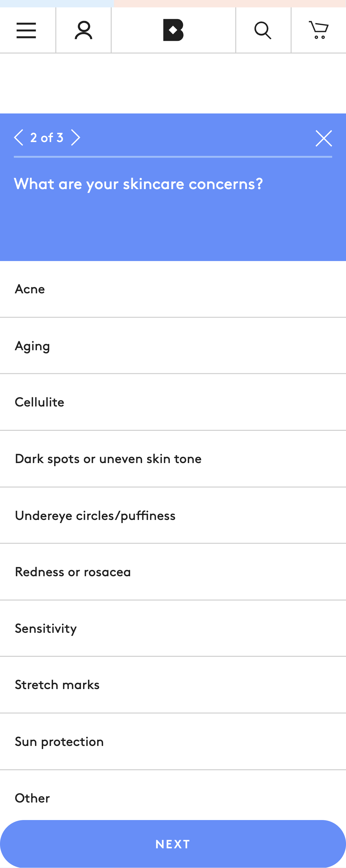The height and width of the screenshot is (868, 346).
Task: Choose Cellulite from the concerns list
Action: click(173, 402)
